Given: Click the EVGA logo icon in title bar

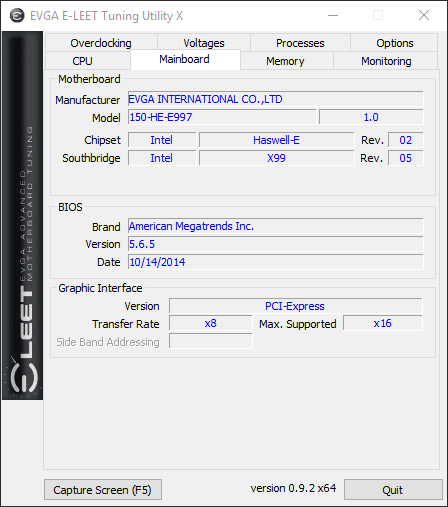Looking at the screenshot, I should point(17,16).
